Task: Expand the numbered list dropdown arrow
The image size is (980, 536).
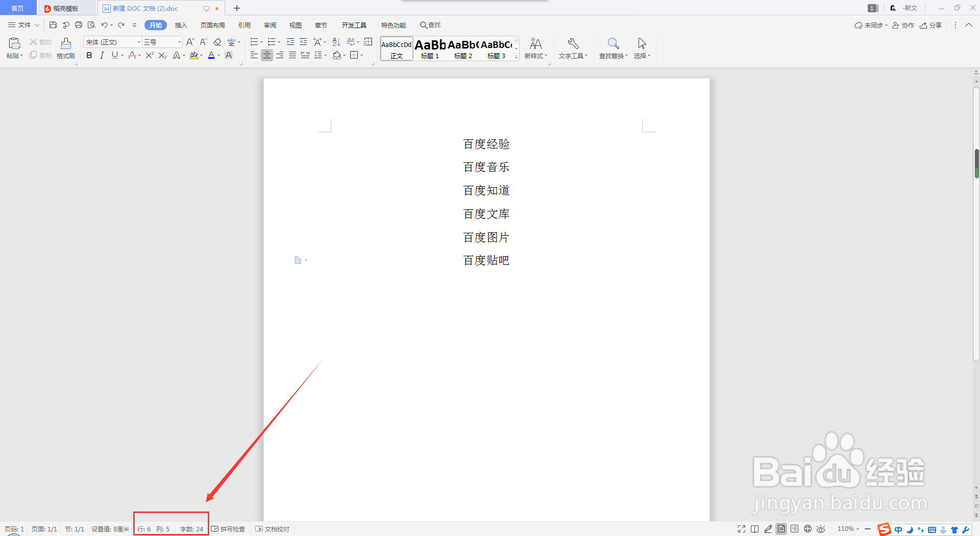Action: [279, 42]
